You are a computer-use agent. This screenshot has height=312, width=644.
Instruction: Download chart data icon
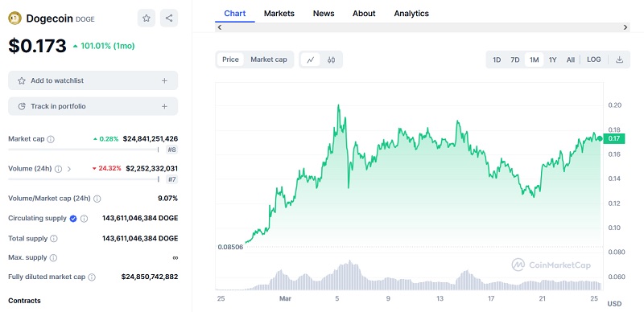tap(619, 60)
